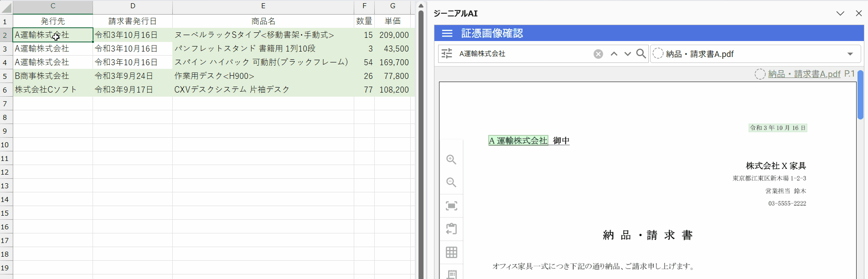Click the magnifier search icon
The width and height of the screenshot is (868, 279).
[x=641, y=54]
